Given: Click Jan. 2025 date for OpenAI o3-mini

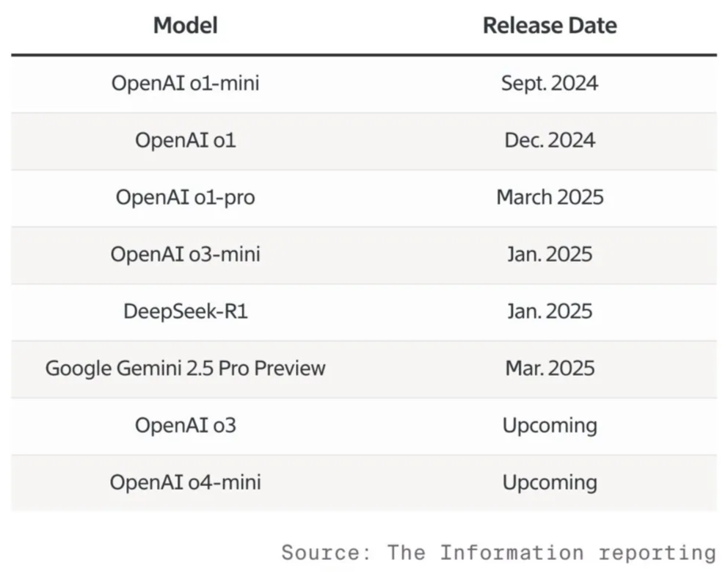Looking at the screenshot, I should [549, 255].
